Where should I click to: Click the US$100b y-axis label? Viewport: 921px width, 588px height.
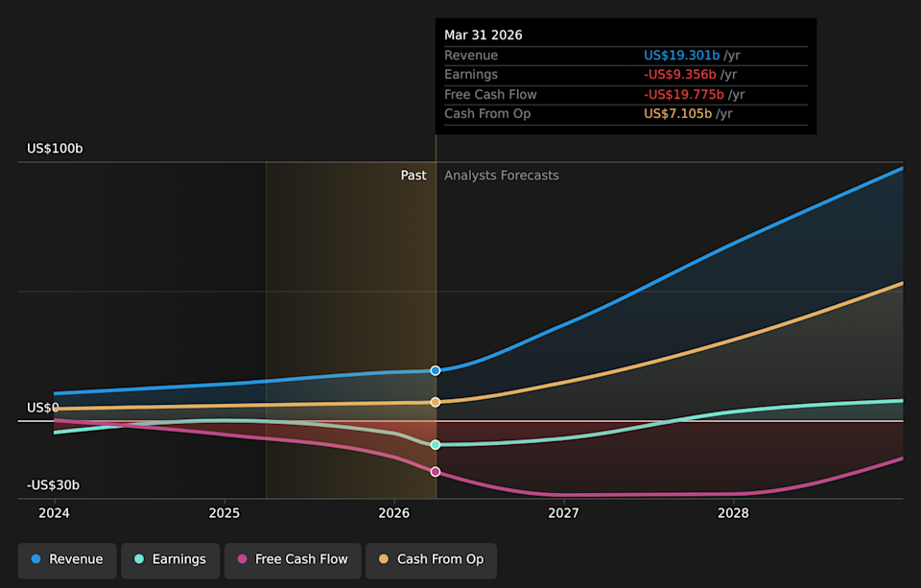(56, 149)
